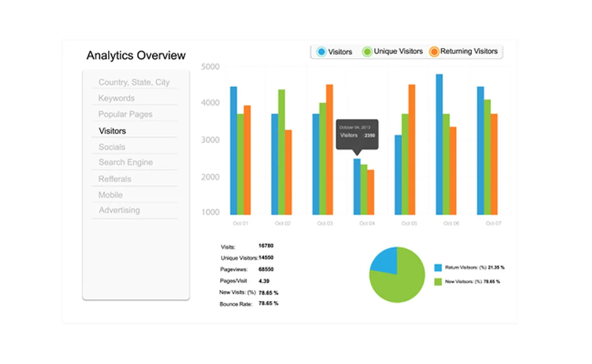The height and width of the screenshot is (364, 592).
Task: Select Advertising in the sidebar
Action: pyautogui.click(x=119, y=210)
